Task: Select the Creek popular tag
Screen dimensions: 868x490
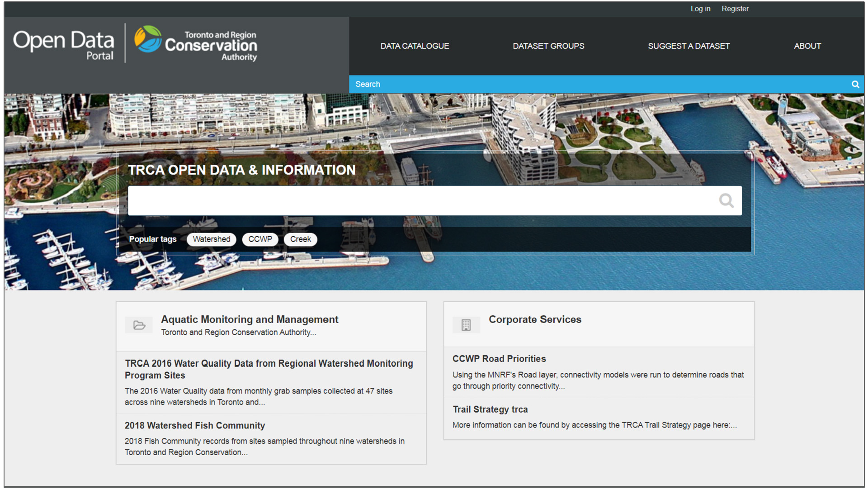Action: click(301, 239)
